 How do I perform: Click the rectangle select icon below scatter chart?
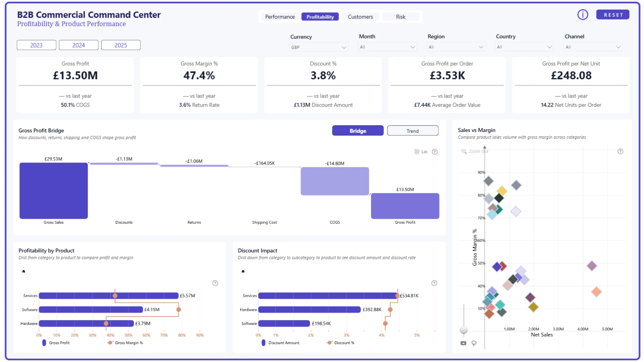[x=463, y=343]
